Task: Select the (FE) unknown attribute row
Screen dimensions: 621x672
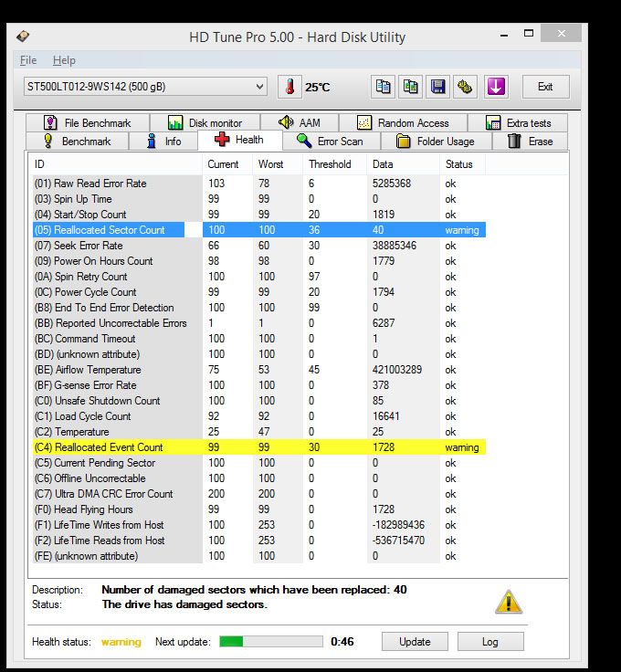Action: (x=258, y=556)
